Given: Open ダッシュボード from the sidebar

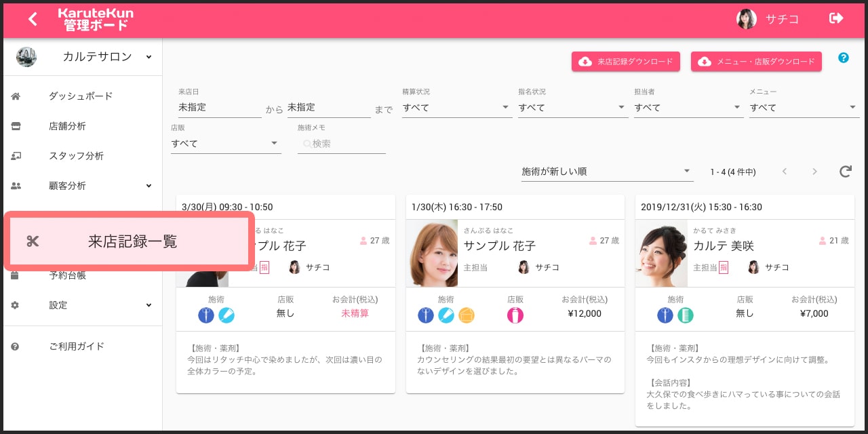Looking at the screenshot, I should coord(81,96).
